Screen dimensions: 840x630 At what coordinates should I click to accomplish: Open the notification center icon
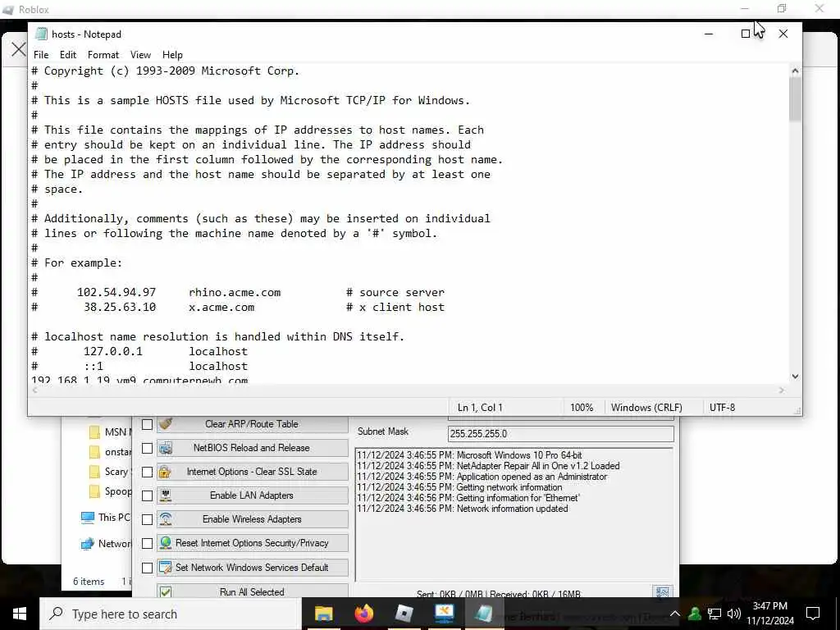click(x=813, y=614)
